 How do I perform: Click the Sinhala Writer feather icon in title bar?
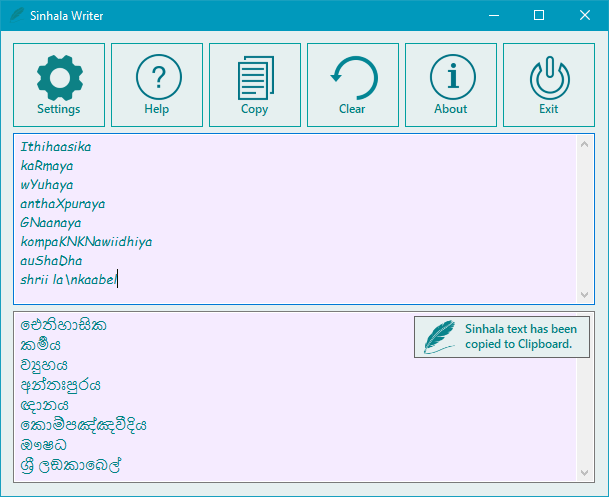[x=16, y=16]
